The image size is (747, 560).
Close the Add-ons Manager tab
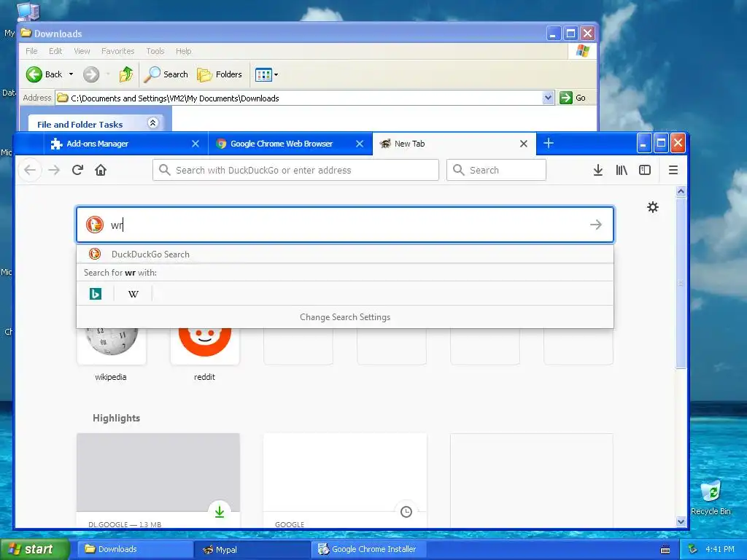(x=196, y=144)
